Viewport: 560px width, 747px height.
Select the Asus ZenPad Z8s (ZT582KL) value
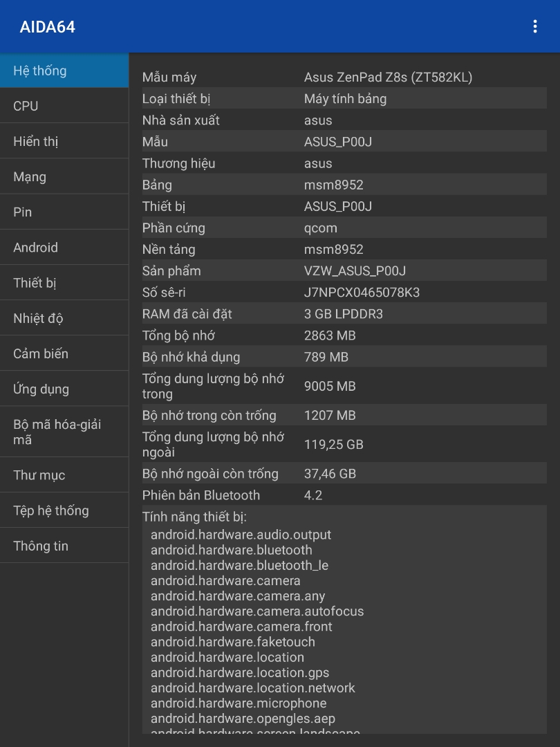pyautogui.click(x=388, y=77)
